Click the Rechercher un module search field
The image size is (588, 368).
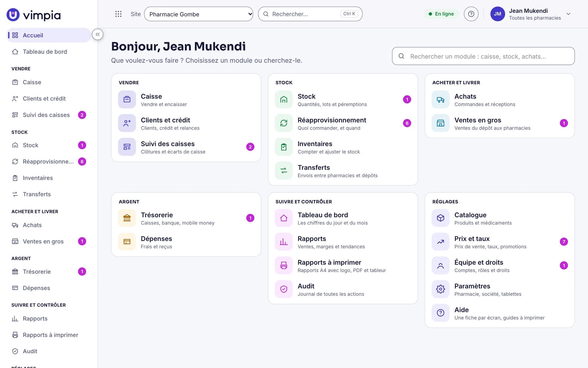(x=483, y=56)
